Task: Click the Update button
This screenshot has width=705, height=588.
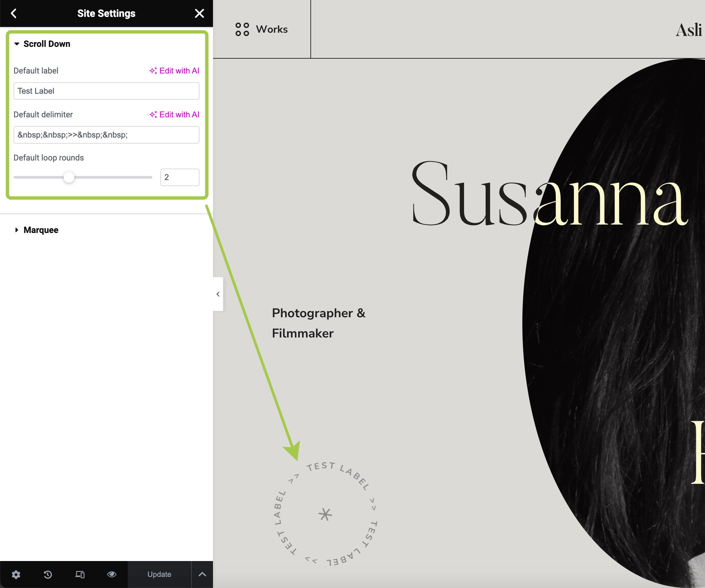Action: coord(159,574)
